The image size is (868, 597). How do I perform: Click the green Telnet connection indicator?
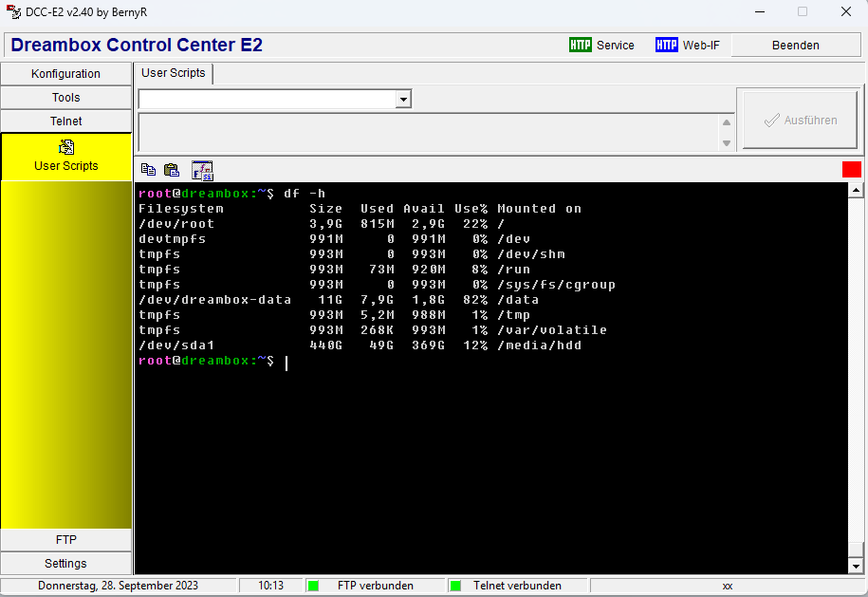coord(454,586)
